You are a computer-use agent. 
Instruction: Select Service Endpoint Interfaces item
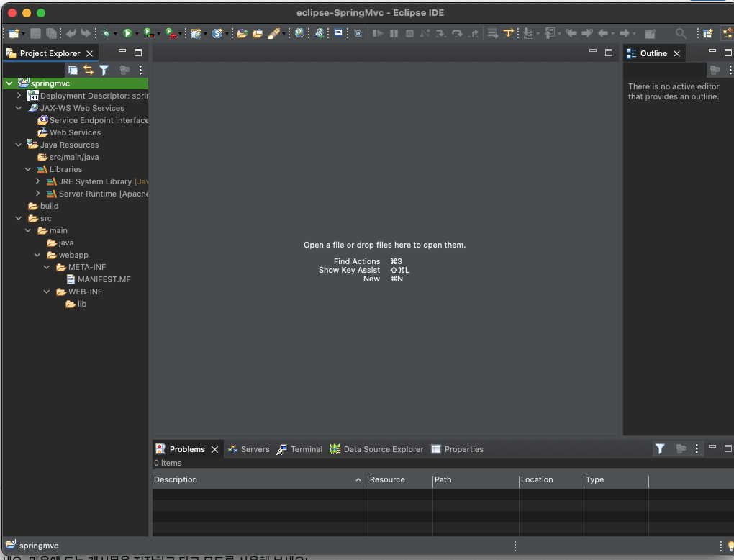93,120
